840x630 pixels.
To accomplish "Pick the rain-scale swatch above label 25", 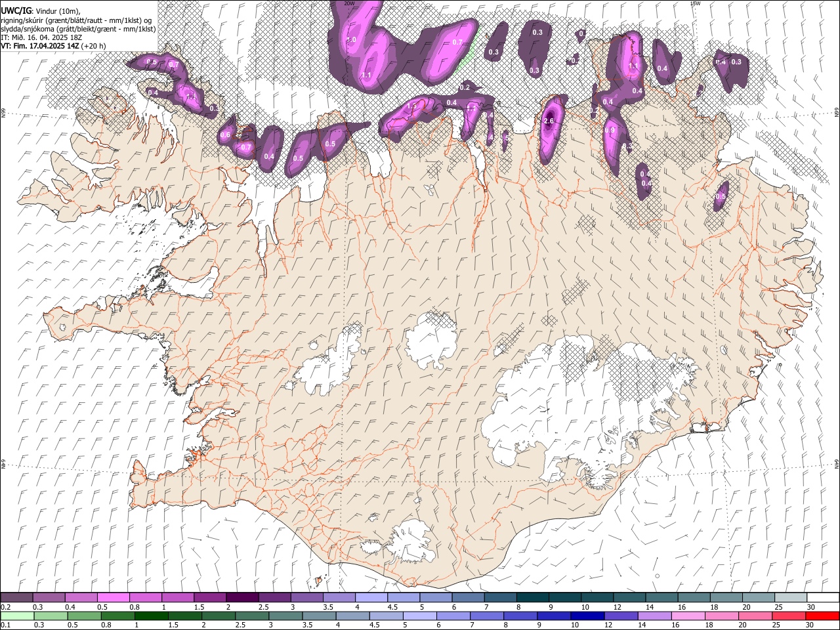I will (789, 616).
